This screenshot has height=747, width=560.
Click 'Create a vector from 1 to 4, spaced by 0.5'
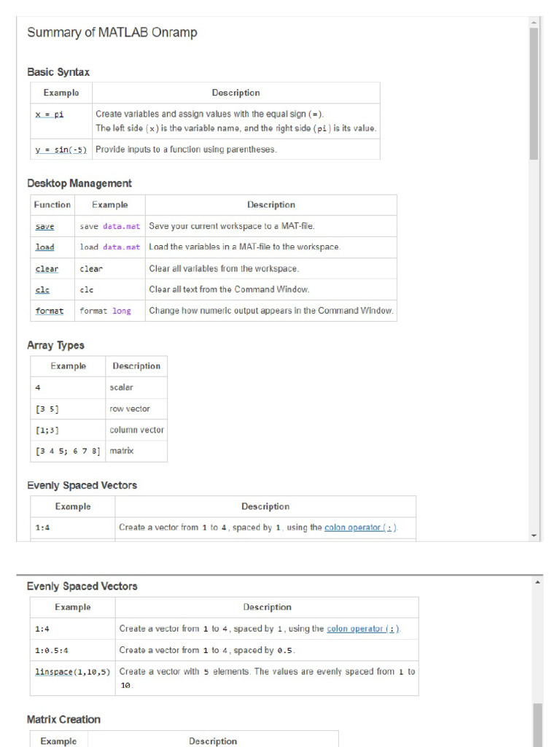point(206,650)
